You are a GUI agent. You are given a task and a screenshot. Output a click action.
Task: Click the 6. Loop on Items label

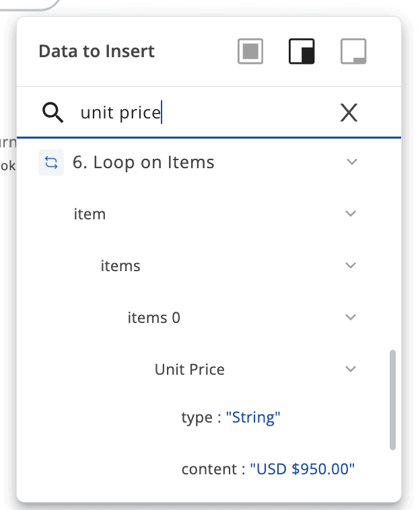(x=143, y=162)
